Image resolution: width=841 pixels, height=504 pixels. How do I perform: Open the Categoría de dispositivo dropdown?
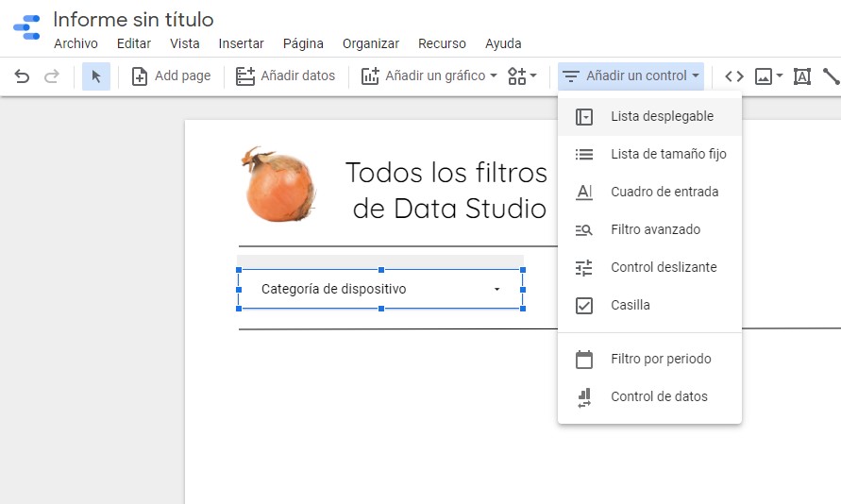click(x=380, y=290)
